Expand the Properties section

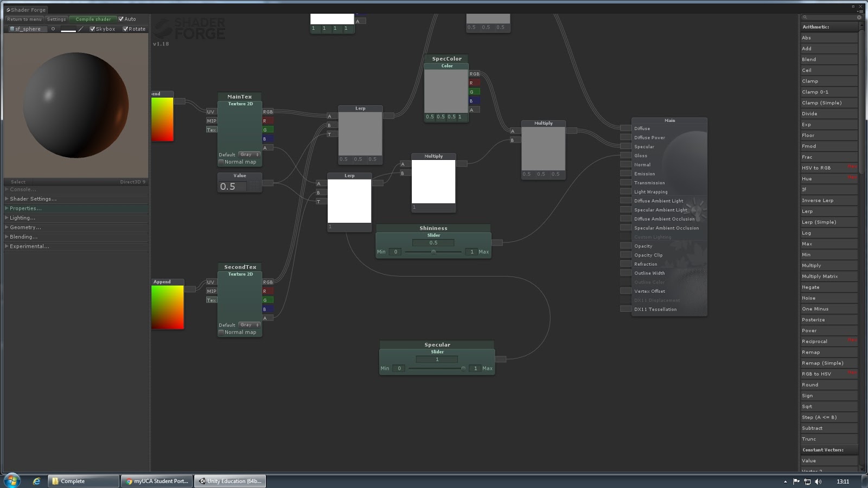coord(24,208)
